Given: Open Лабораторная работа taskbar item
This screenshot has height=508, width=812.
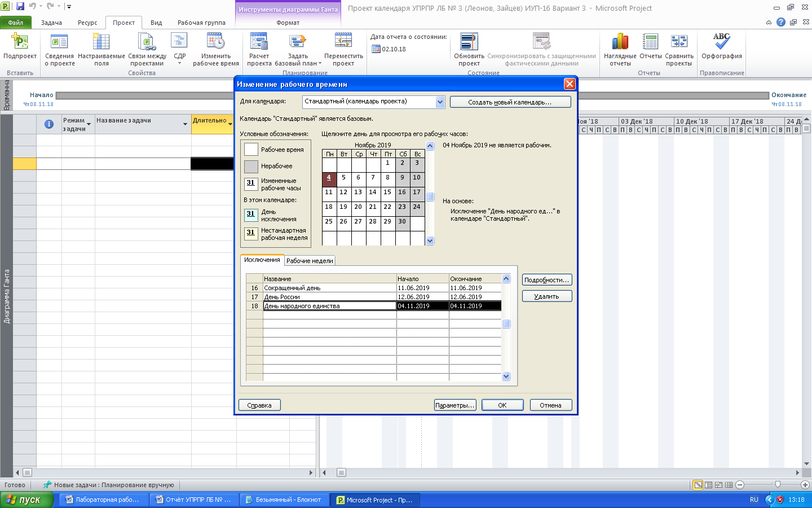Looking at the screenshot, I should (x=105, y=500).
